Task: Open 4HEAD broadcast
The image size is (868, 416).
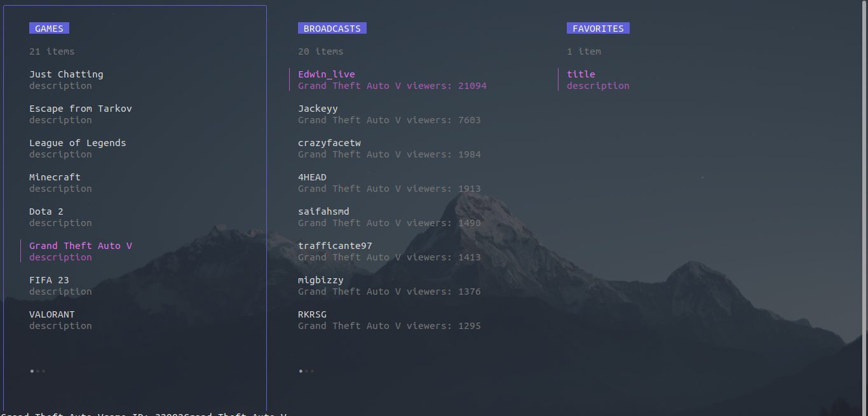Action: coord(312,177)
